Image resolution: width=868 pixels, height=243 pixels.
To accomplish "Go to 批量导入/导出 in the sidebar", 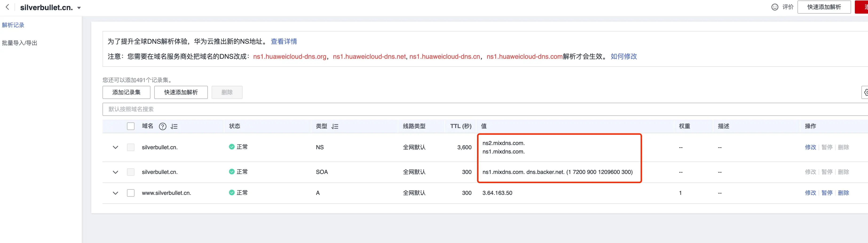I will click(20, 43).
